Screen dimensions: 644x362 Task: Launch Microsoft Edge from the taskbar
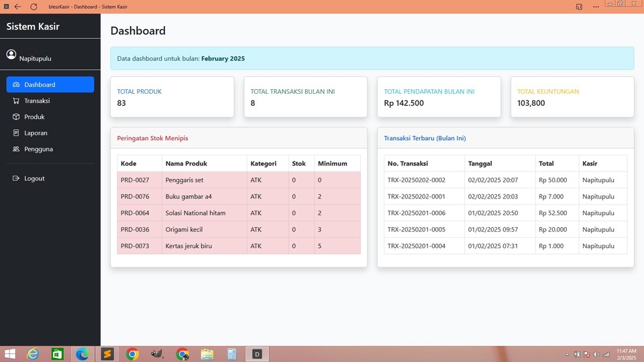pyautogui.click(x=83, y=354)
